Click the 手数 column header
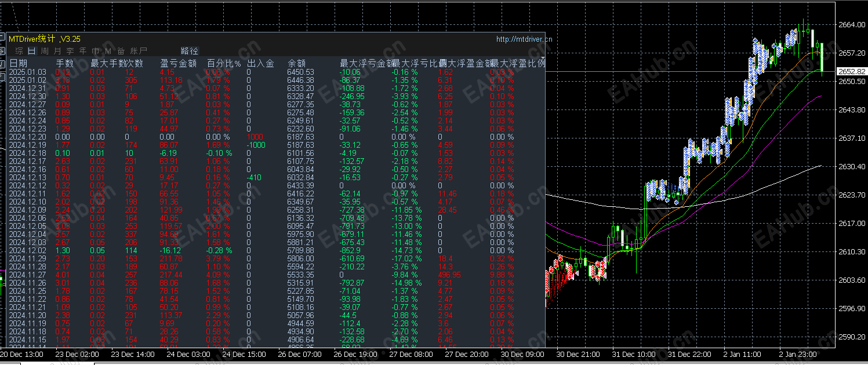The image size is (868, 365). pos(64,63)
